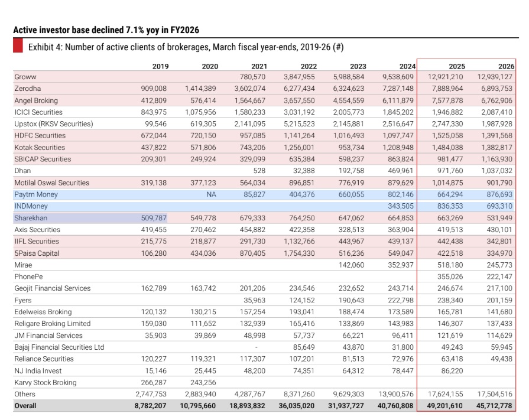Click the Upstox (RKSV Securities) row label
The height and width of the screenshot is (420, 529).
pyautogui.click(x=54, y=123)
